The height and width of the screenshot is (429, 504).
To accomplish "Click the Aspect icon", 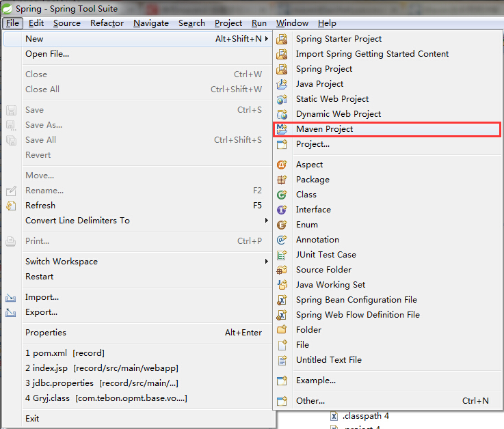I will click(282, 165).
